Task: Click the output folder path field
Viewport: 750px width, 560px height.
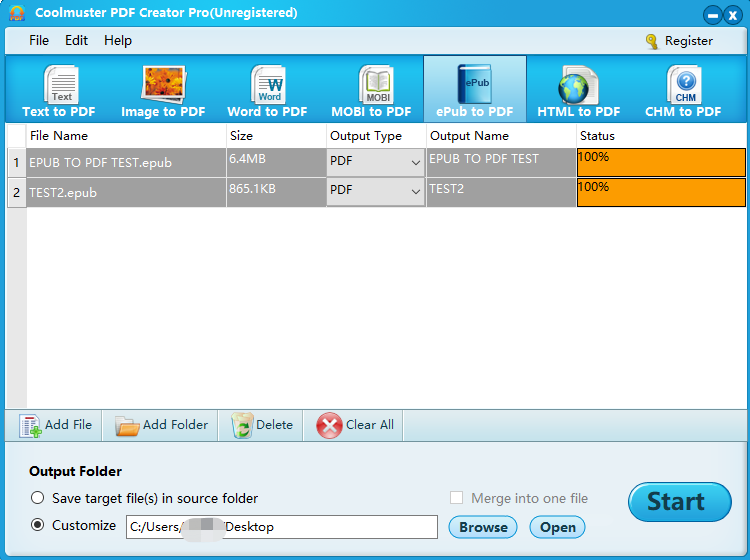Action: click(x=282, y=527)
